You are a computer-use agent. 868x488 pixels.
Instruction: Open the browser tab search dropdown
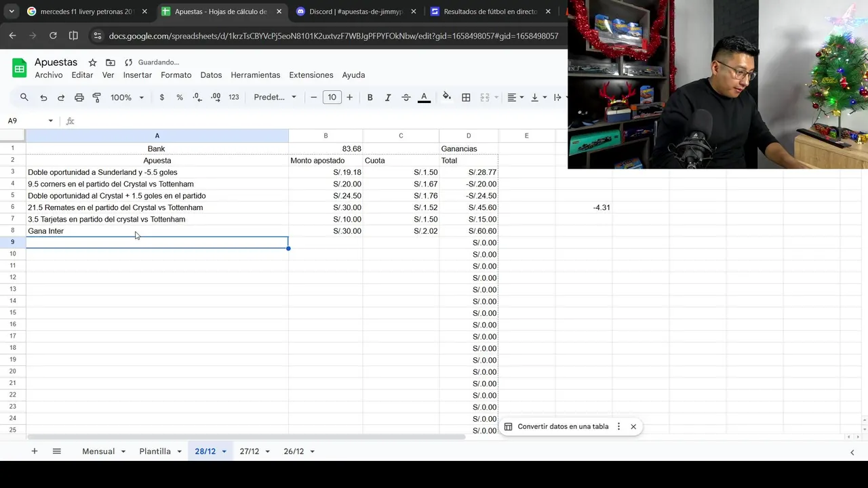click(x=12, y=12)
